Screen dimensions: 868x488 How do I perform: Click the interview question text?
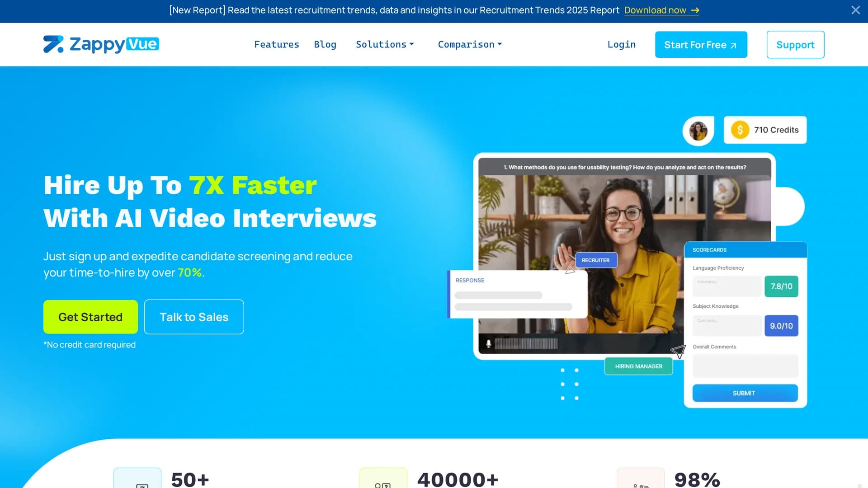[625, 167]
